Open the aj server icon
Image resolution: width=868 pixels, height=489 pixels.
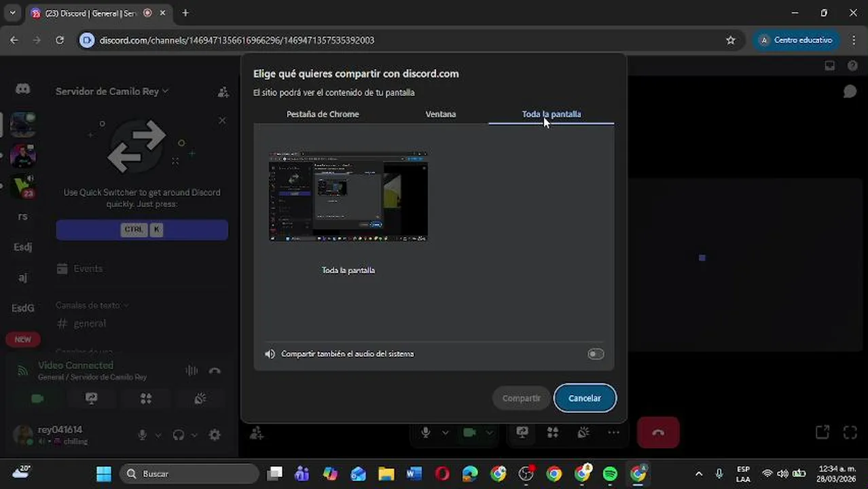(22, 278)
